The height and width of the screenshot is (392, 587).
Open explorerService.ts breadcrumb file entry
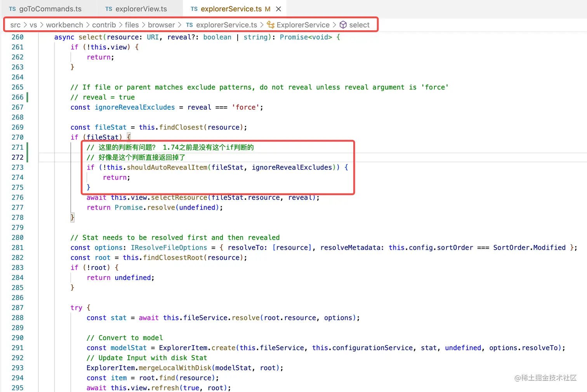pyautogui.click(x=227, y=25)
